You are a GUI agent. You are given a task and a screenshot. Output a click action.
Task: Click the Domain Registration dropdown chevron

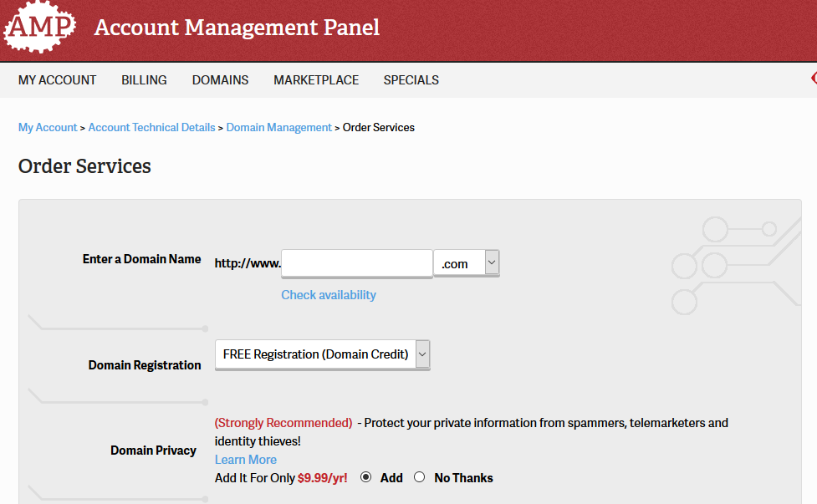(422, 354)
